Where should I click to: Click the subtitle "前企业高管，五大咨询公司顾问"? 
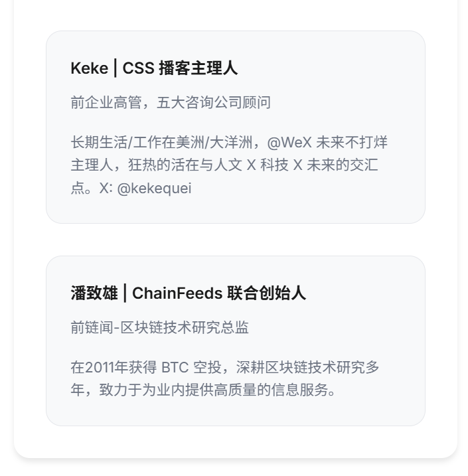pyautogui.click(x=170, y=102)
